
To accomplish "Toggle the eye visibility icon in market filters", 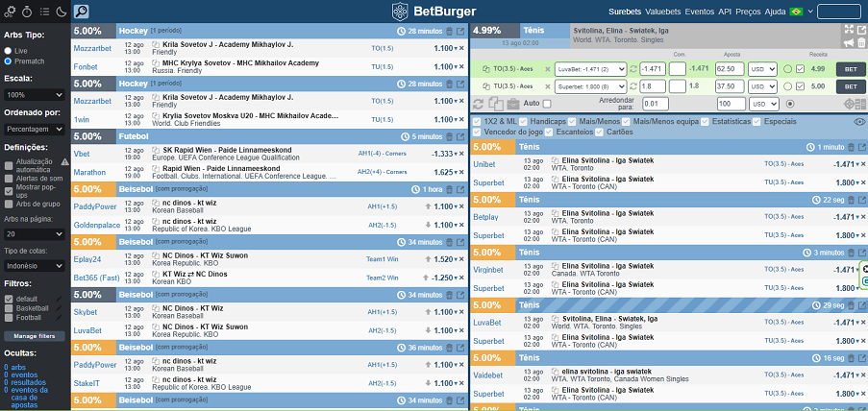I will click(859, 122).
